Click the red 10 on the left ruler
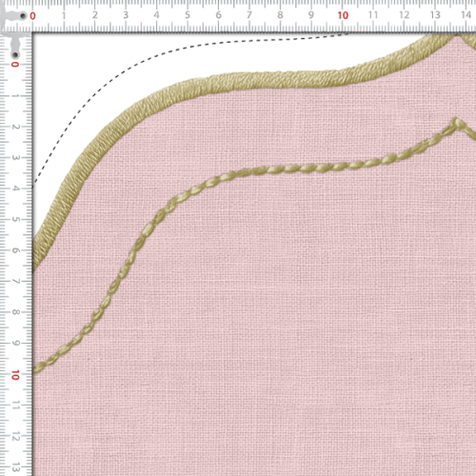 (x=15, y=375)
